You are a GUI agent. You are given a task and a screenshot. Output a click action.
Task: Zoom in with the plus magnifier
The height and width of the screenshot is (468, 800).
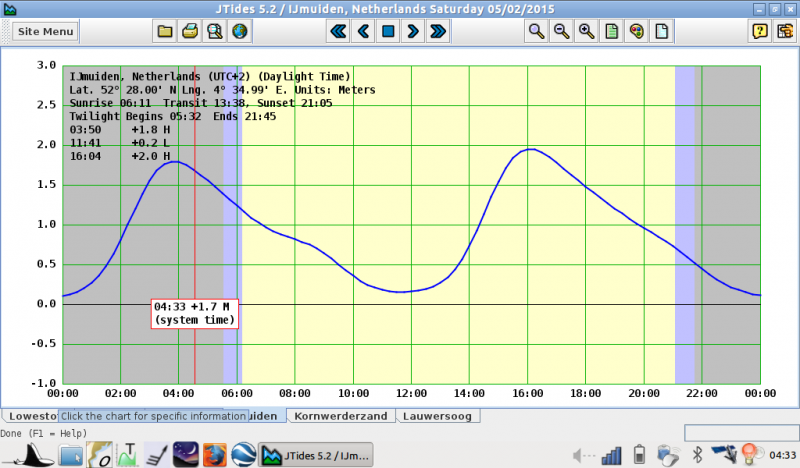coord(586,31)
